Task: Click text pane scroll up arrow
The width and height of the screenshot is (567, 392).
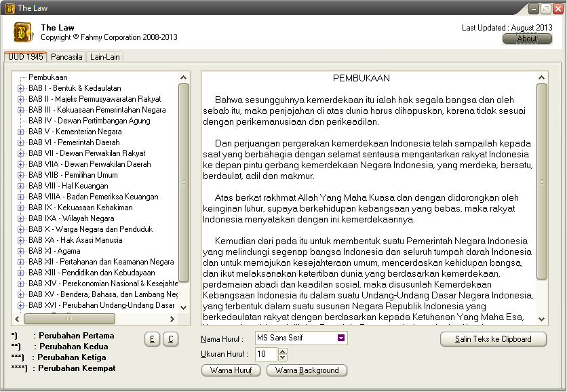Action: (542, 77)
